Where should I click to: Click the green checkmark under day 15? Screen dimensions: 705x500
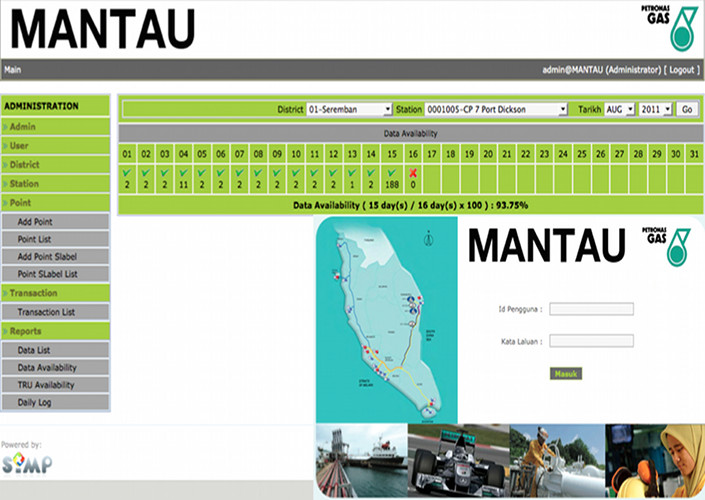[x=392, y=172]
